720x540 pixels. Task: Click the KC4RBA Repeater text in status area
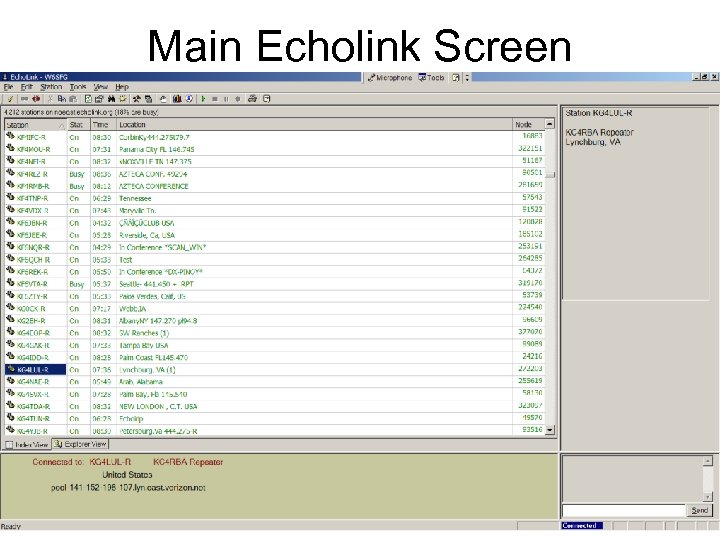tap(188, 462)
